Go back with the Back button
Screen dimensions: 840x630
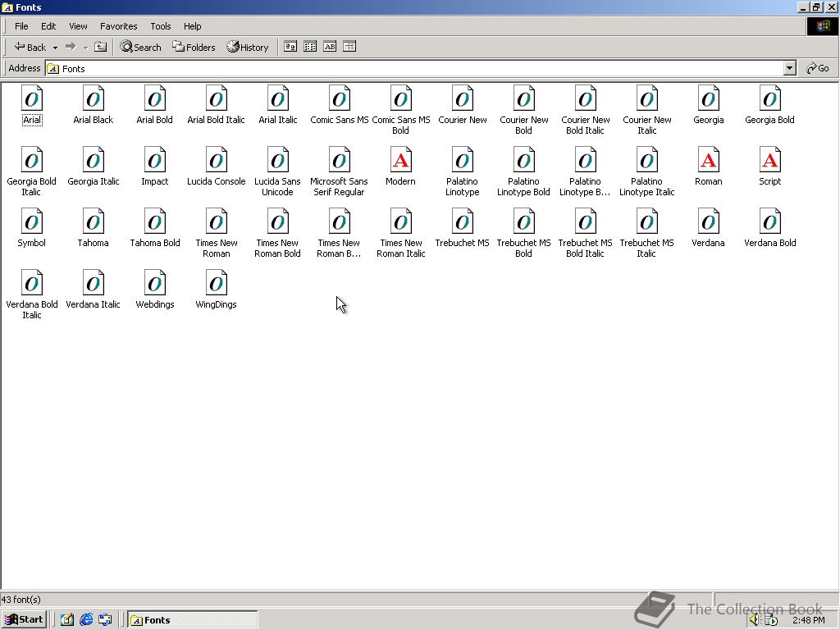pyautogui.click(x=30, y=47)
